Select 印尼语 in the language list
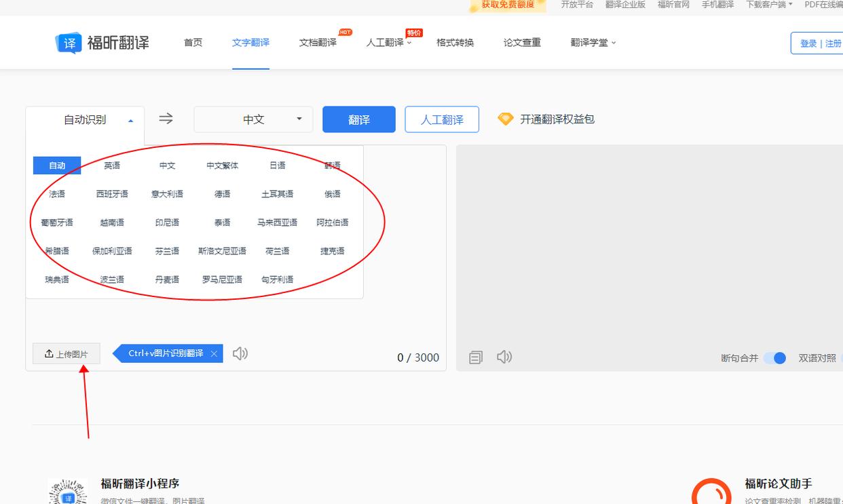 click(167, 222)
